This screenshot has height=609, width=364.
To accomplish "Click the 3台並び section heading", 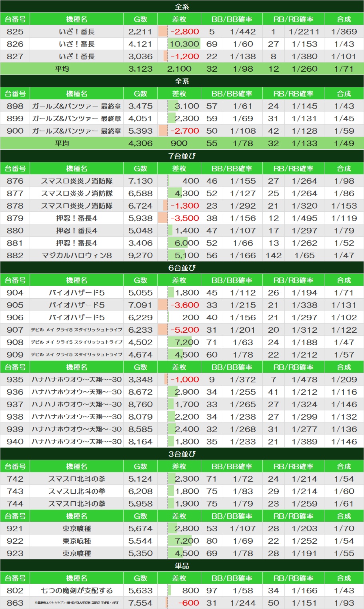I will 182,454.
